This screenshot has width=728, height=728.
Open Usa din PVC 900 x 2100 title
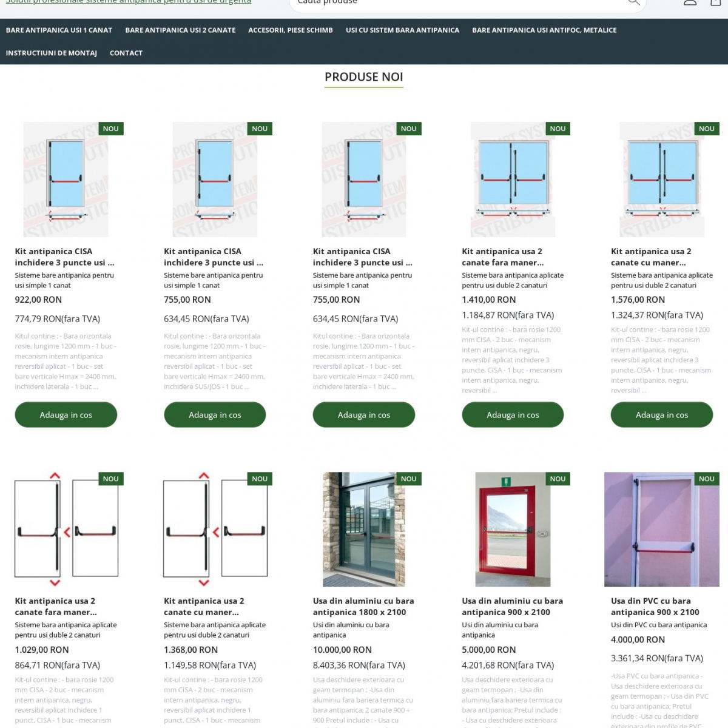655,607
